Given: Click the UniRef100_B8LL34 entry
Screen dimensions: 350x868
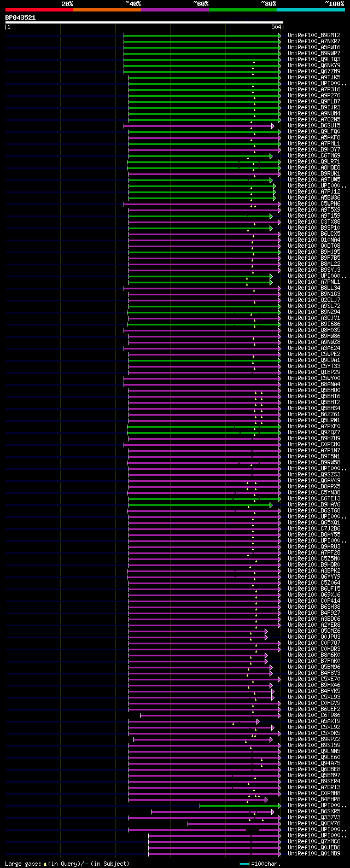Looking at the screenshot, I should point(314,288).
